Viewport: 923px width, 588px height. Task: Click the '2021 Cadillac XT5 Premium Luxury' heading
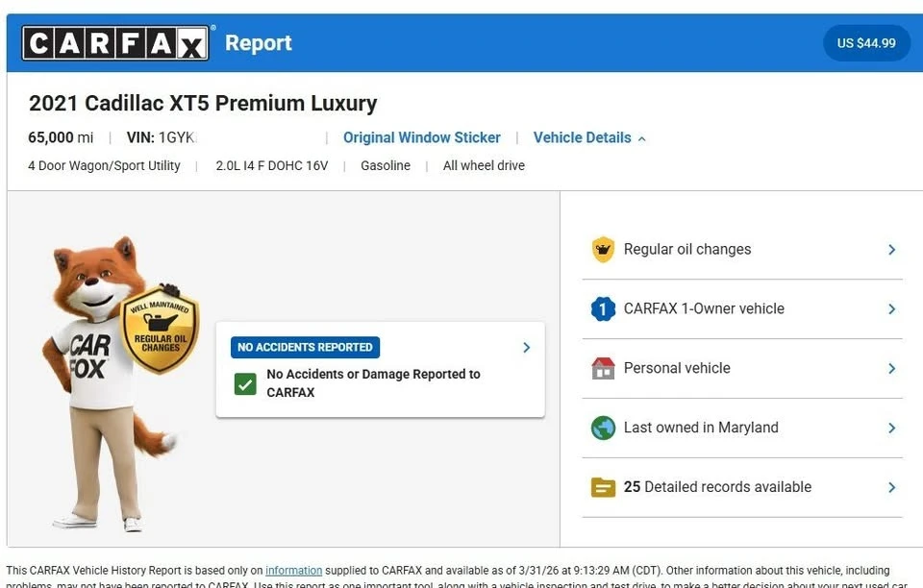pos(203,103)
